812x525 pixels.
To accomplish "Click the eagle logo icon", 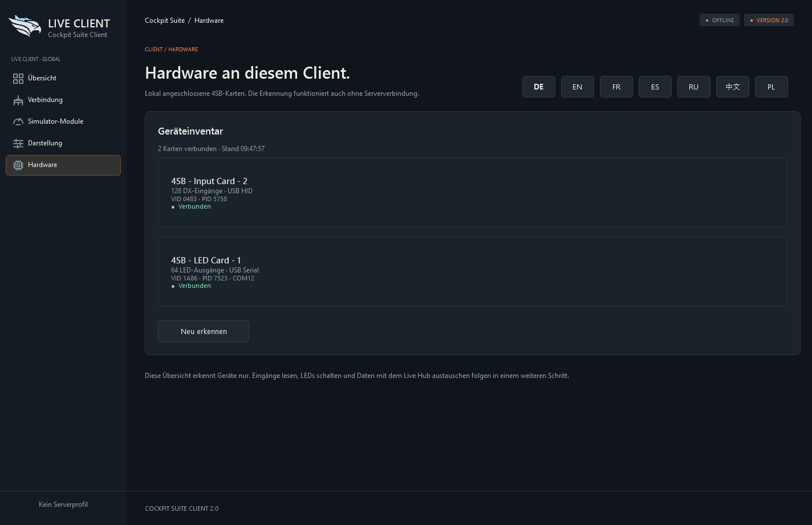I will [25, 26].
